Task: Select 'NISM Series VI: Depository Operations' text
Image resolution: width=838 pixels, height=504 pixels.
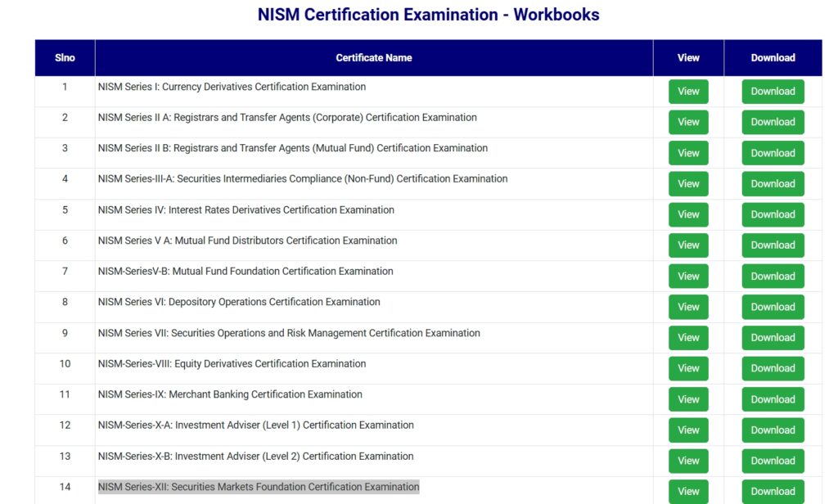Action: point(239,302)
